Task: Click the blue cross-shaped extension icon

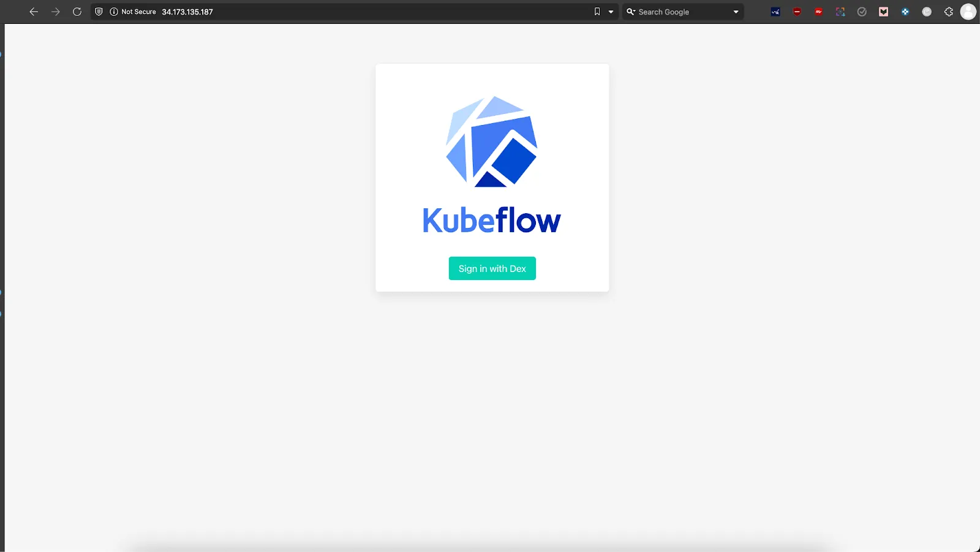Action: tap(905, 12)
